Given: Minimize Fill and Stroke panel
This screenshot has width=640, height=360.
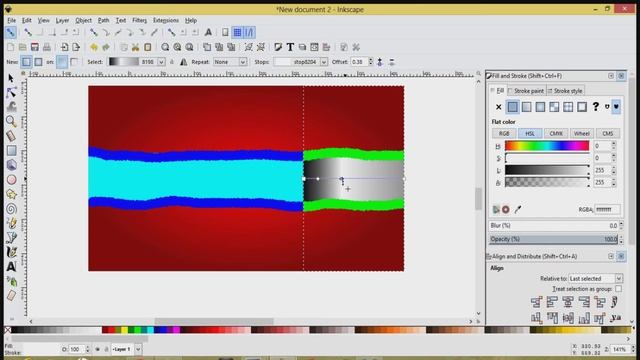Looking at the screenshot, I should point(611,76).
